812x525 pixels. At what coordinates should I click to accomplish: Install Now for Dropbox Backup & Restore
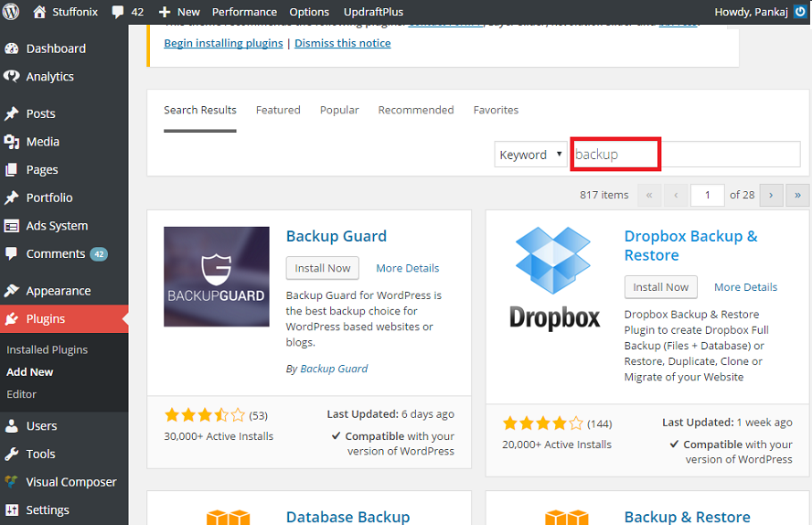[661, 287]
